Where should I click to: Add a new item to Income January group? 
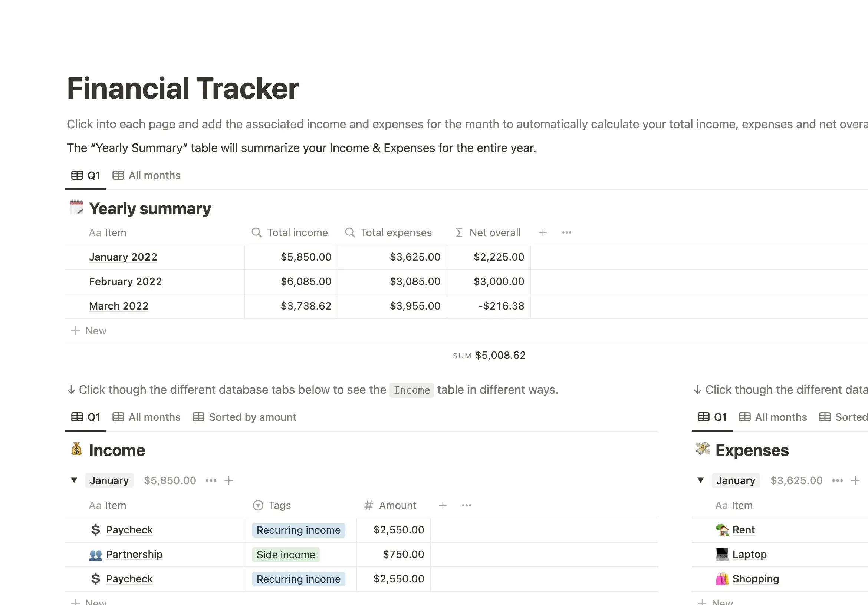click(229, 480)
